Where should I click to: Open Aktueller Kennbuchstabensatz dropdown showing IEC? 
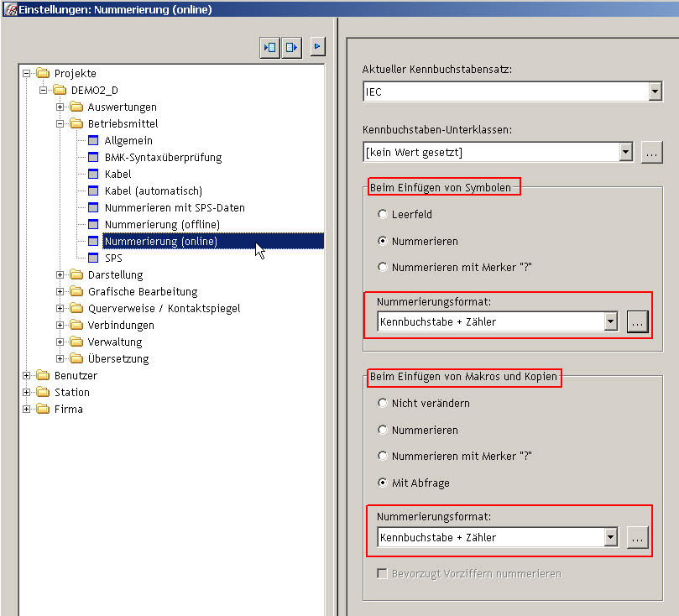(x=655, y=91)
